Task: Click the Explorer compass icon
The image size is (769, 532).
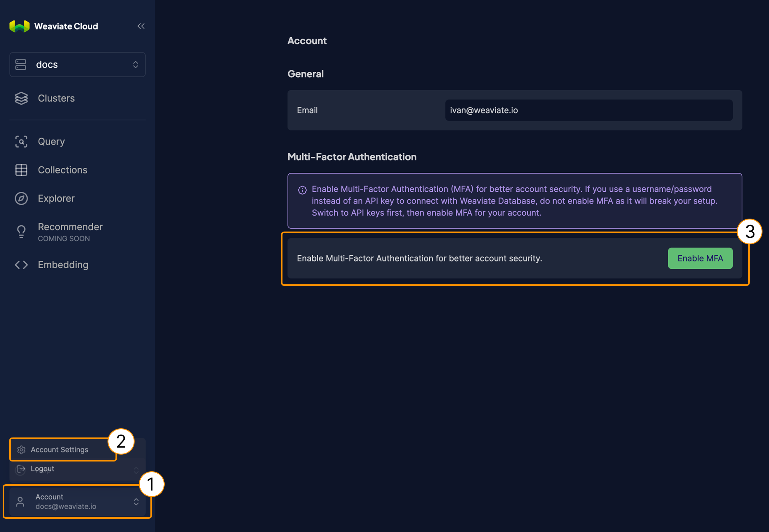Action: coord(21,199)
